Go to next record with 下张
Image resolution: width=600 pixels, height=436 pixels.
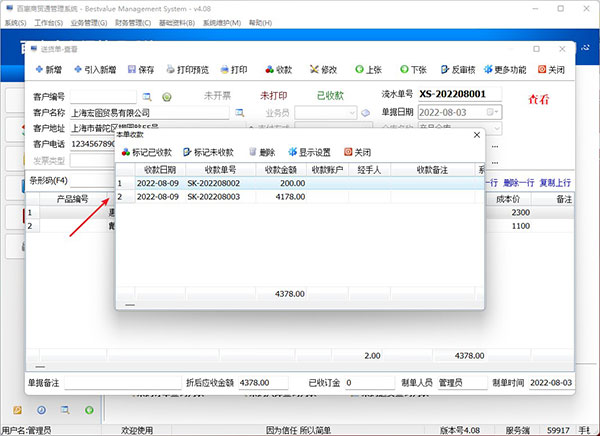(413, 70)
